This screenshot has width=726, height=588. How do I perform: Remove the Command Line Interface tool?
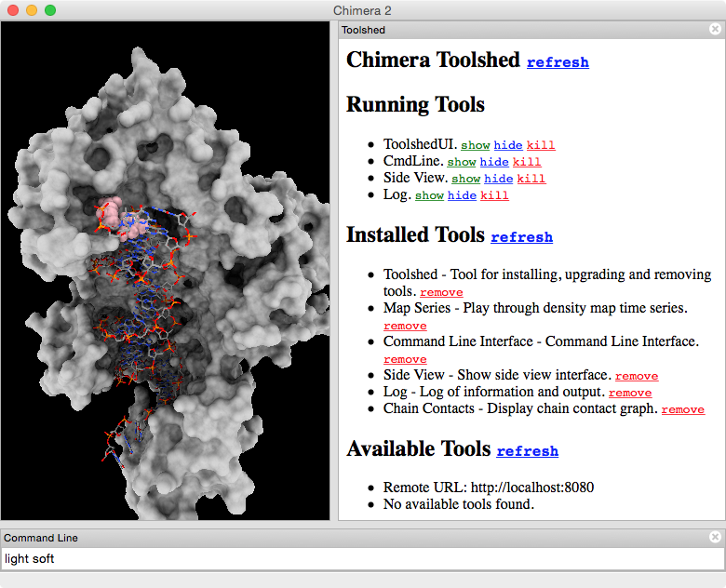(405, 359)
